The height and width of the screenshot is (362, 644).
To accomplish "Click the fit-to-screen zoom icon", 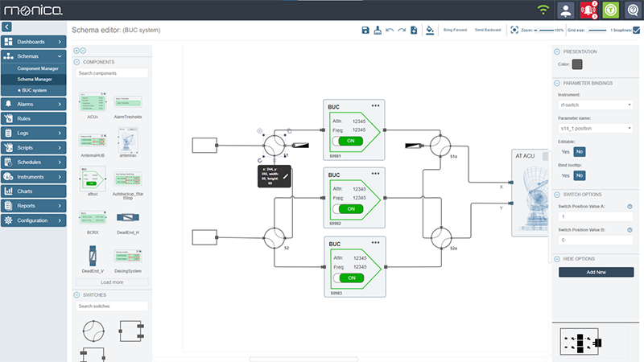I will click(514, 30).
